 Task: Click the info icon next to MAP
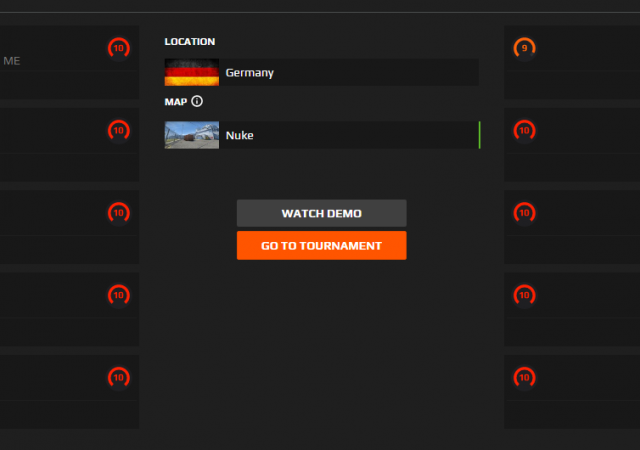(x=197, y=102)
